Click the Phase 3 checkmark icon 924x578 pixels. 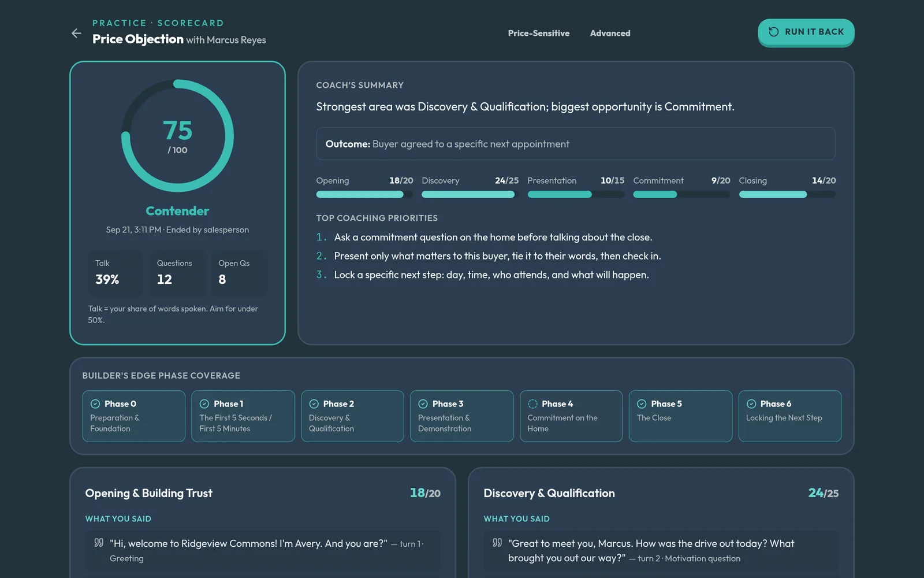[423, 404]
